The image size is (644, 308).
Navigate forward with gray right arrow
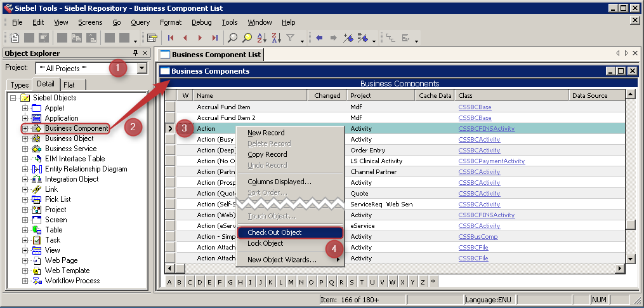tap(334, 38)
